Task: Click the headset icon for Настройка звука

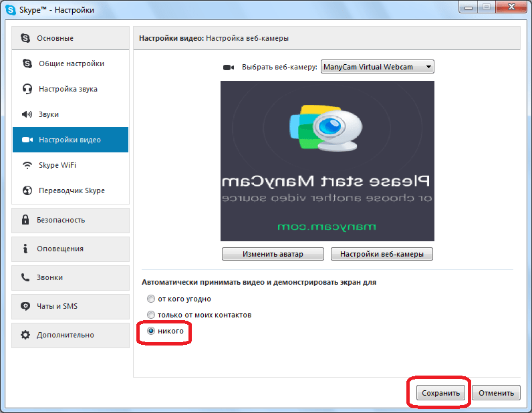Action: [27, 89]
